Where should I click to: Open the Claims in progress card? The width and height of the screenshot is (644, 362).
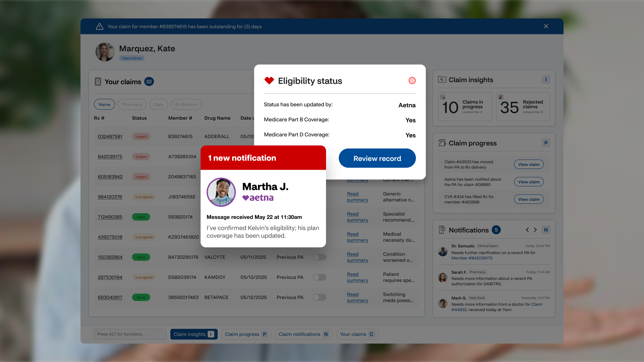pyautogui.click(x=465, y=107)
